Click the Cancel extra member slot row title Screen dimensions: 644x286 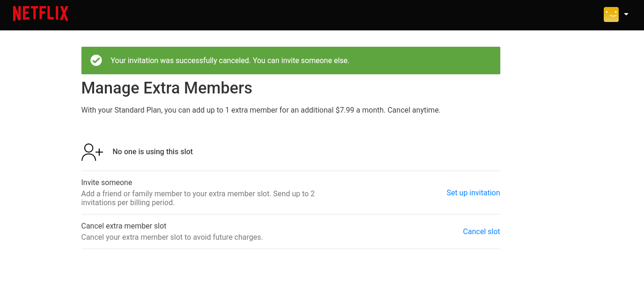tap(124, 226)
